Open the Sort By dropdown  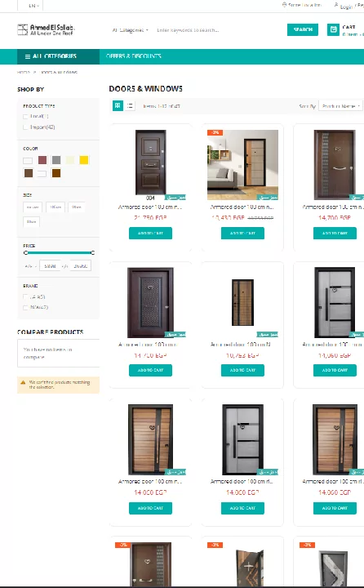point(340,106)
